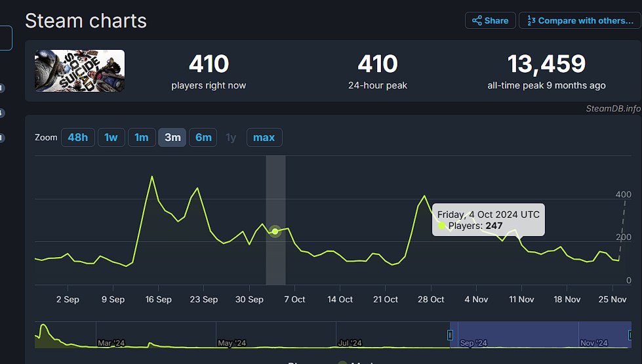Screen dimensions: 642x364
Task: Select the highlighted 4 Oct data point
Action: pos(275,232)
